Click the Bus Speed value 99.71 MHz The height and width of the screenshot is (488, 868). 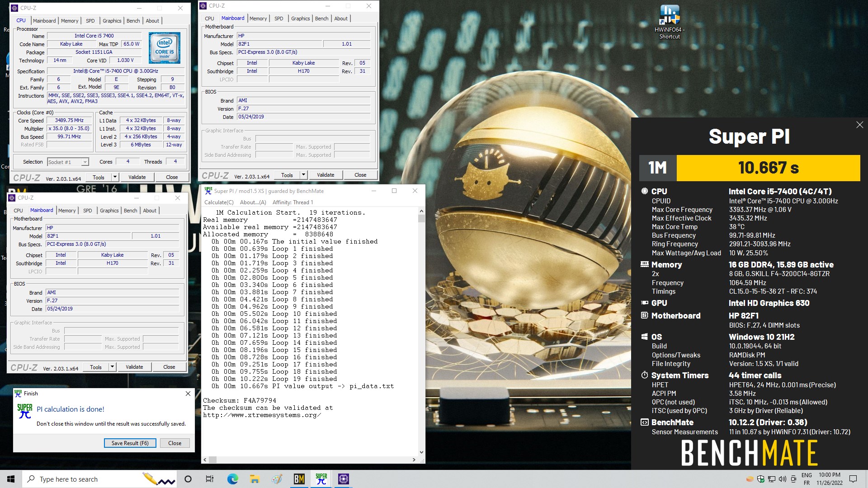point(70,137)
